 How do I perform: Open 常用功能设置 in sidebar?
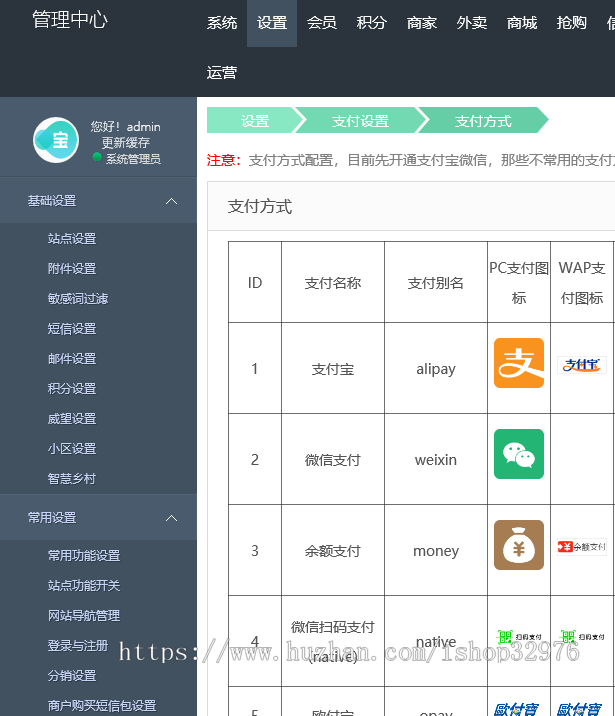[x=84, y=556]
